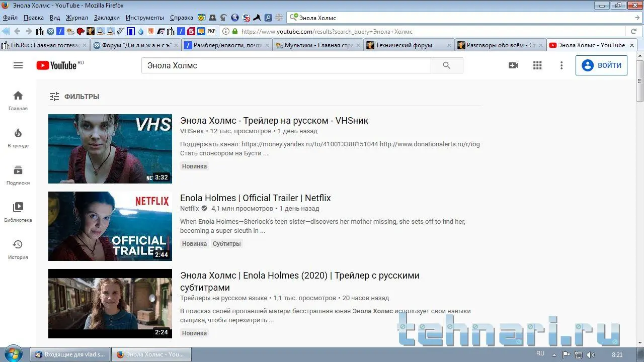Screen dimensions: 644x362
Task: Open Вид menu
Action: click(55, 18)
